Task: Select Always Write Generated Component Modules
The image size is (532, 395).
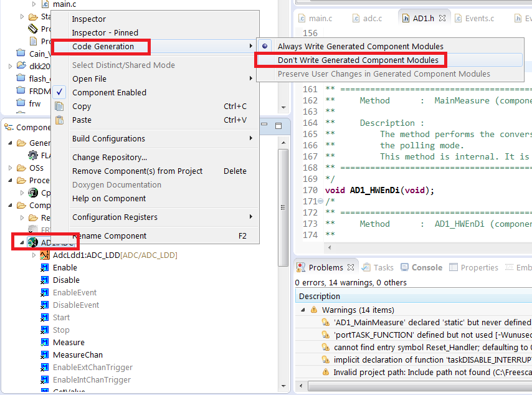Action: click(x=360, y=47)
